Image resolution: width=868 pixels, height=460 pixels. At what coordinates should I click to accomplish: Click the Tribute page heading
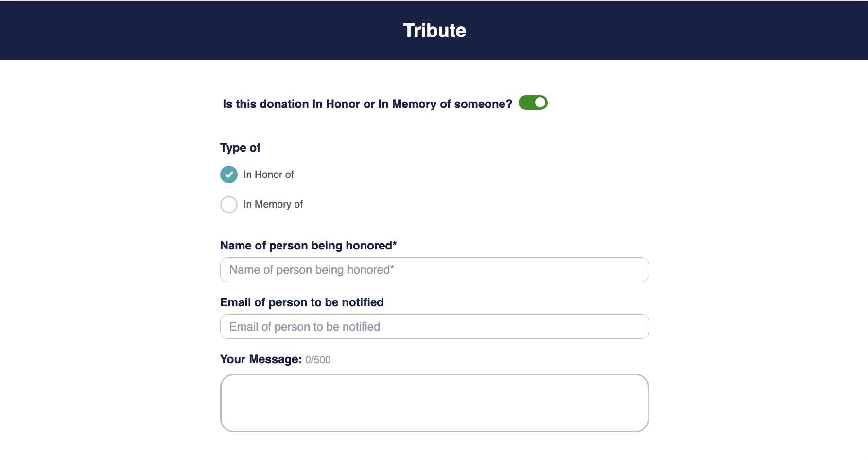point(434,31)
